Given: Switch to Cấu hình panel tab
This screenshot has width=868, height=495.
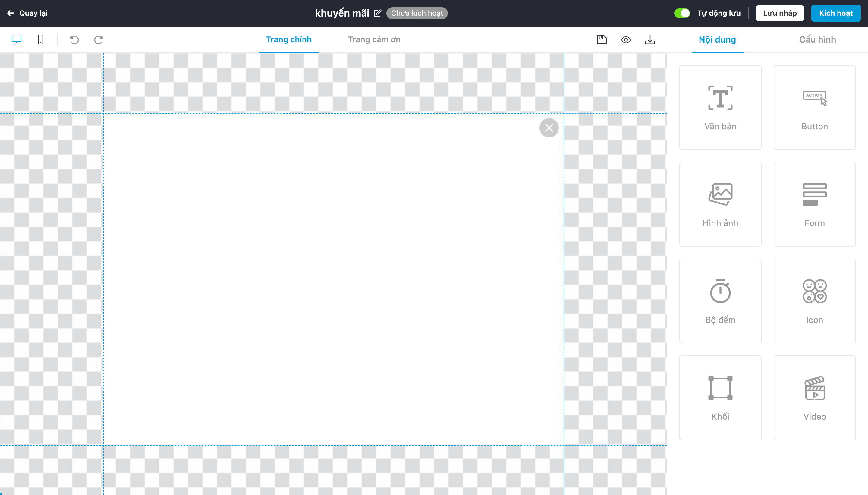Looking at the screenshot, I should 817,39.
